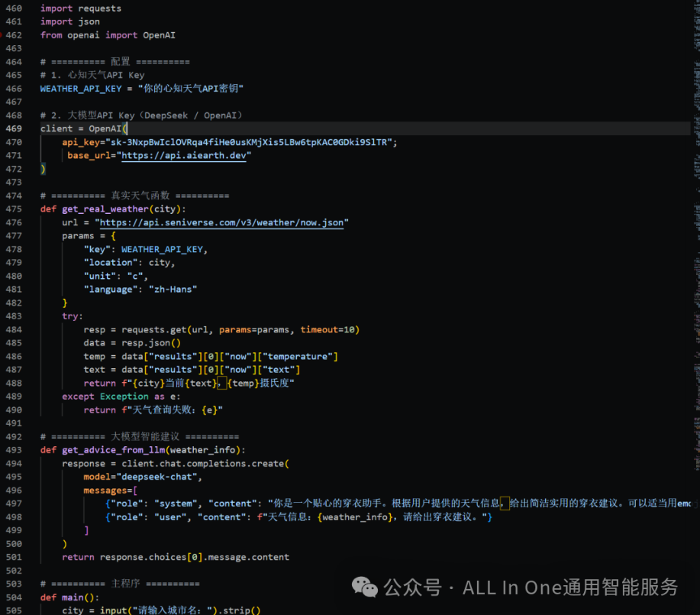This screenshot has width=700, height=615.
Task: Click the 'try:' keyword on line 483
Action: (x=73, y=316)
